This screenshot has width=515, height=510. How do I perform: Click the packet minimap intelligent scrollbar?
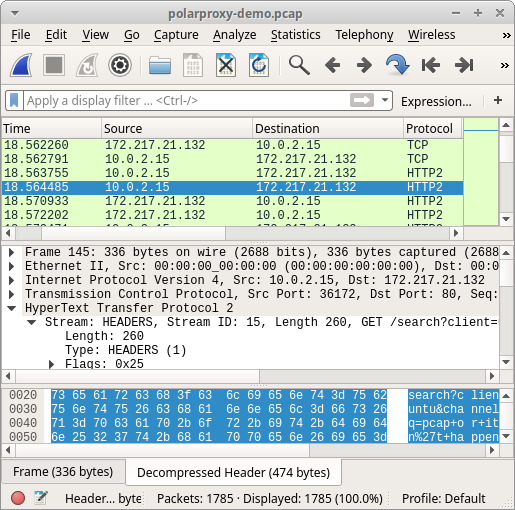click(481, 172)
